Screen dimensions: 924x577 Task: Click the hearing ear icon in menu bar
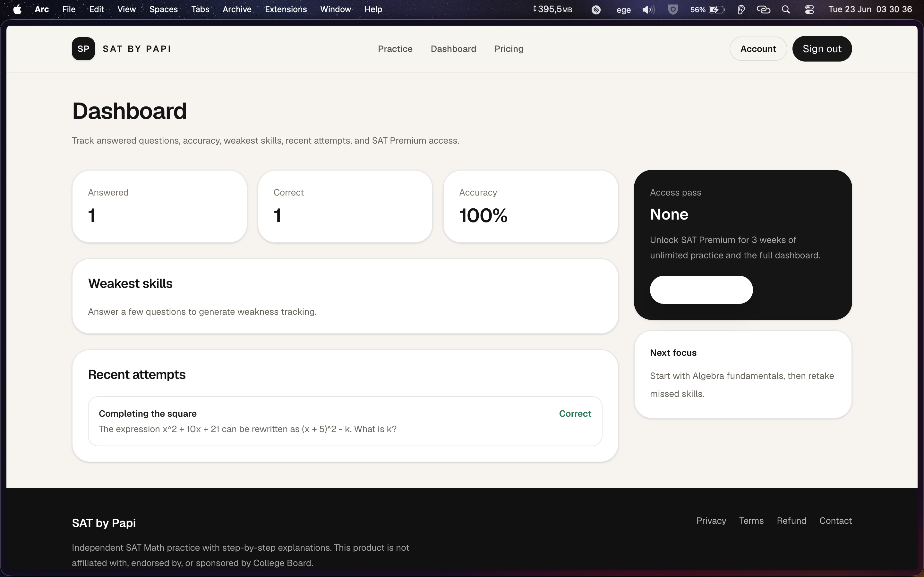[741, 10]
